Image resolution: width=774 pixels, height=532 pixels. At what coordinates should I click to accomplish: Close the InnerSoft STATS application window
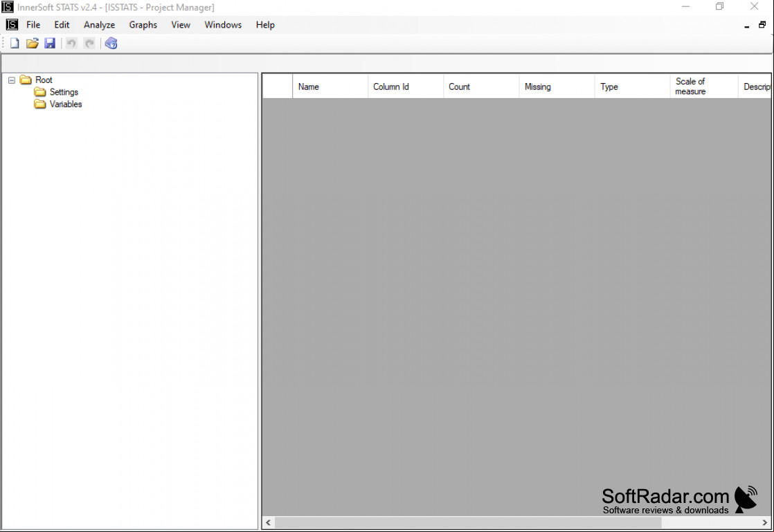click(x=754, y=7)
